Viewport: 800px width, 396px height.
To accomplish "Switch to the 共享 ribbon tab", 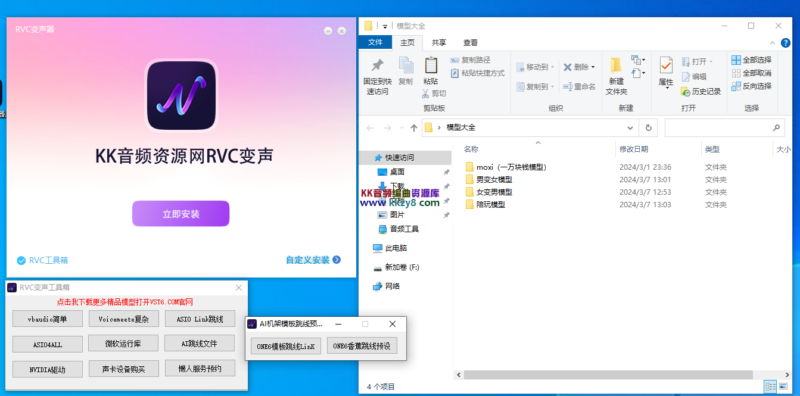I will pyautogui.click(x=439, y=43).
